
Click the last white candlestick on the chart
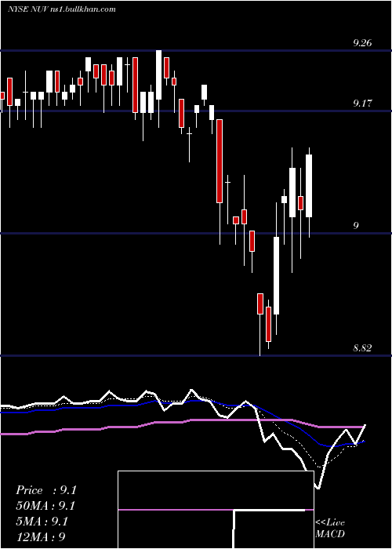pos(309,186)
